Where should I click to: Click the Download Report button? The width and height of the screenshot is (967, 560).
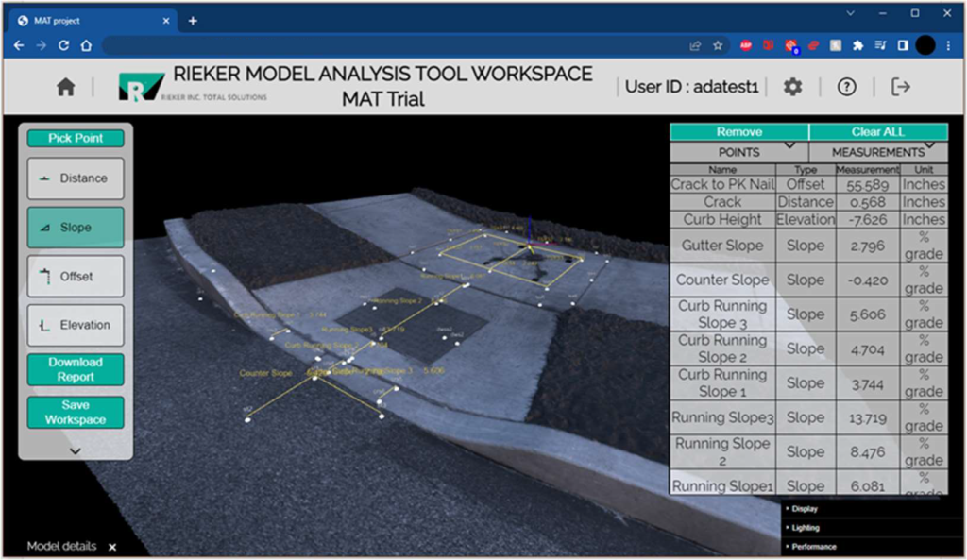(76, 369)
